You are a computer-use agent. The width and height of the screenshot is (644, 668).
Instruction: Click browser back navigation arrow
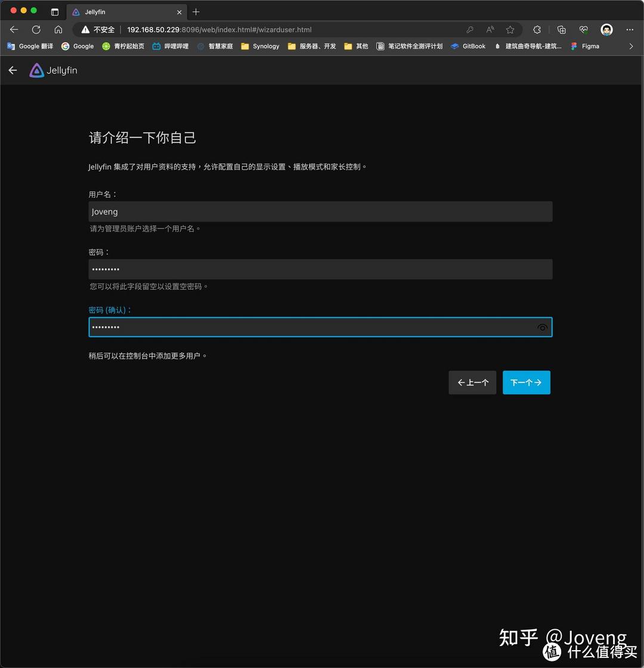(14, 29)
